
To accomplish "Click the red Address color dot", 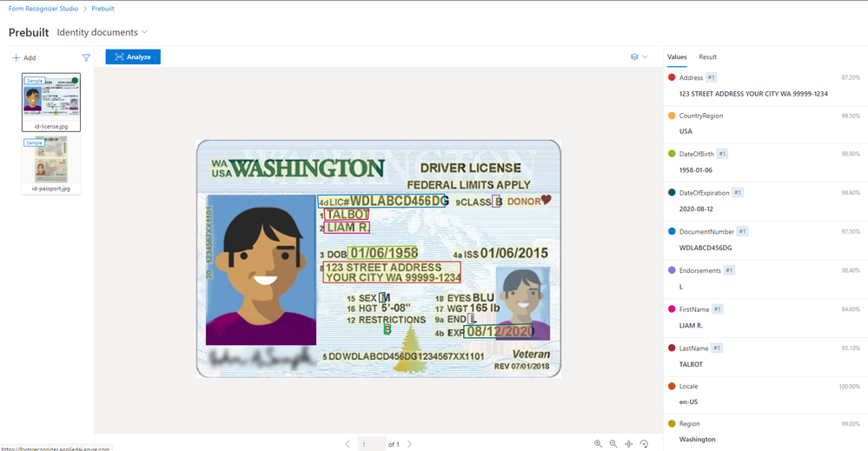I will point(672,77).
